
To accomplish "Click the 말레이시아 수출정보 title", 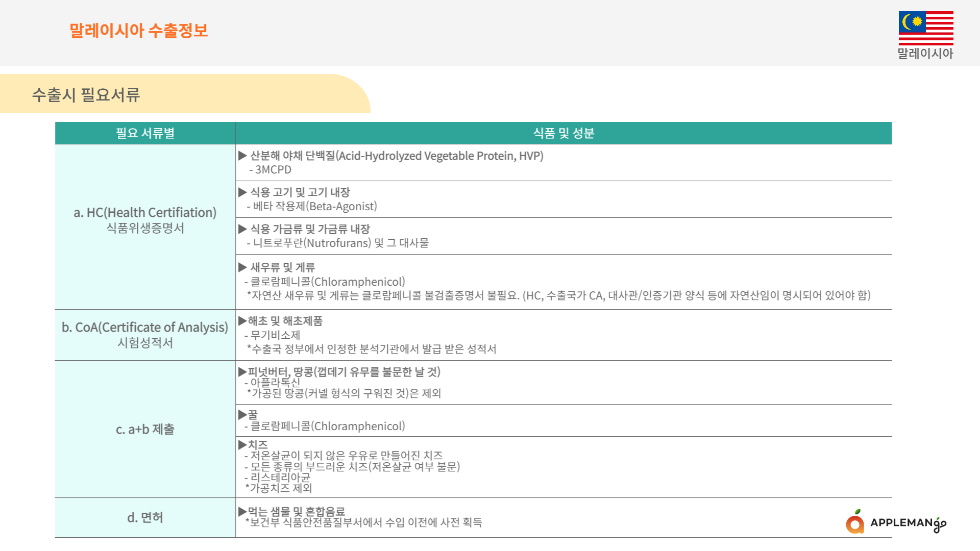I will pyautogui.click(x=138, y=31).
